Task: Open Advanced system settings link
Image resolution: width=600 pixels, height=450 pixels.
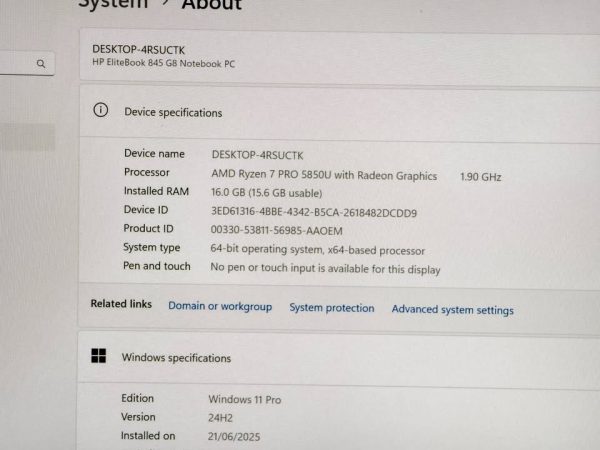Action: point(452,310)
